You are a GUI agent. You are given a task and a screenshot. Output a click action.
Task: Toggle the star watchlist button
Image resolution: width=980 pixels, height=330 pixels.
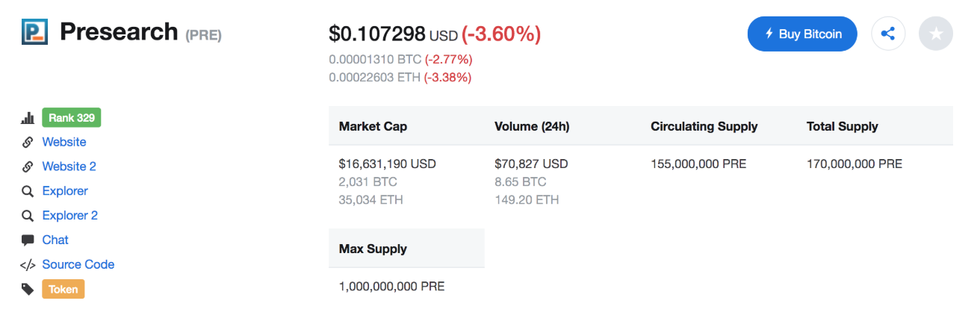[x=936, y=34]
